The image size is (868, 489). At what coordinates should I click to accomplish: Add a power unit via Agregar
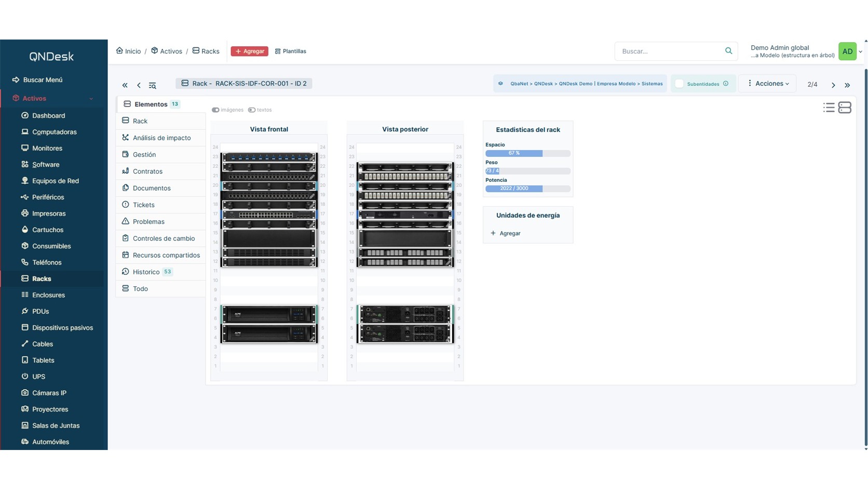tap(506, 233)
